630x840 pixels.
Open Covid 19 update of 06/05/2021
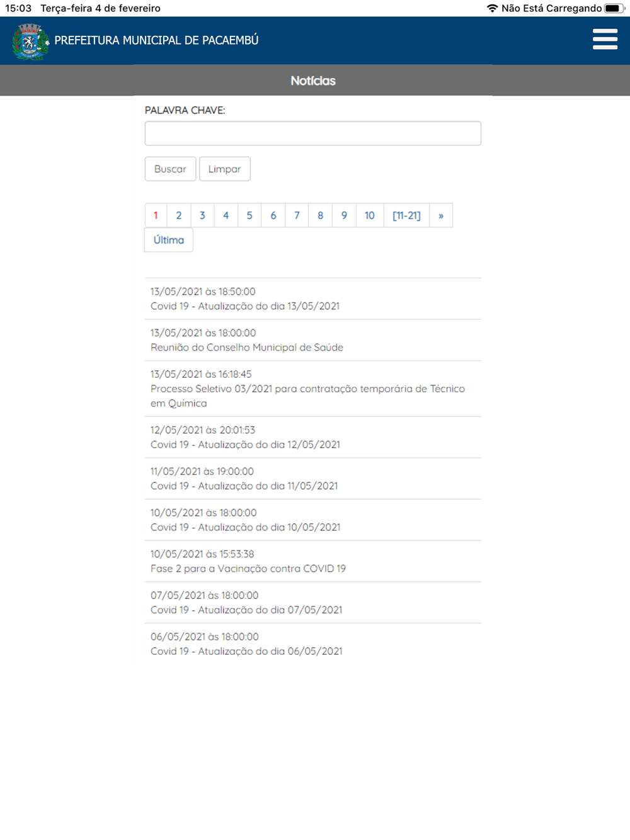pos(246,652)
